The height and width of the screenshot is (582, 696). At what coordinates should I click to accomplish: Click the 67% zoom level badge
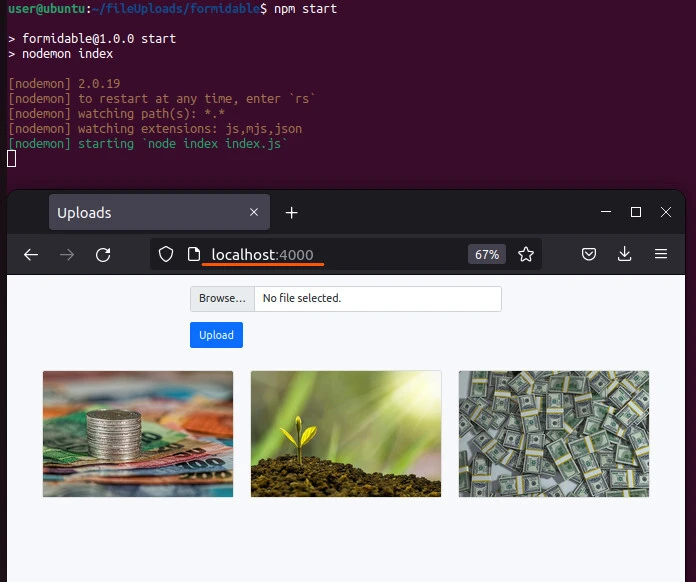coord(487,255)
